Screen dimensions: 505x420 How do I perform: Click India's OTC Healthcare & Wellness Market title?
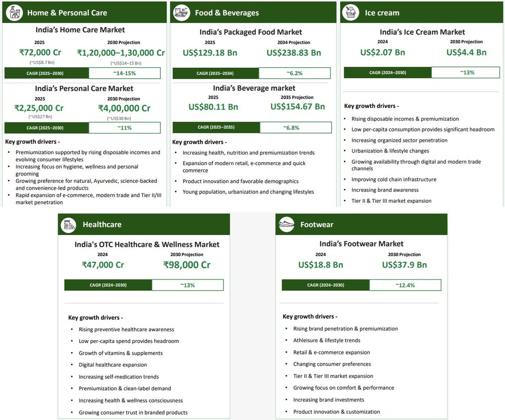[x=147, y=244]
